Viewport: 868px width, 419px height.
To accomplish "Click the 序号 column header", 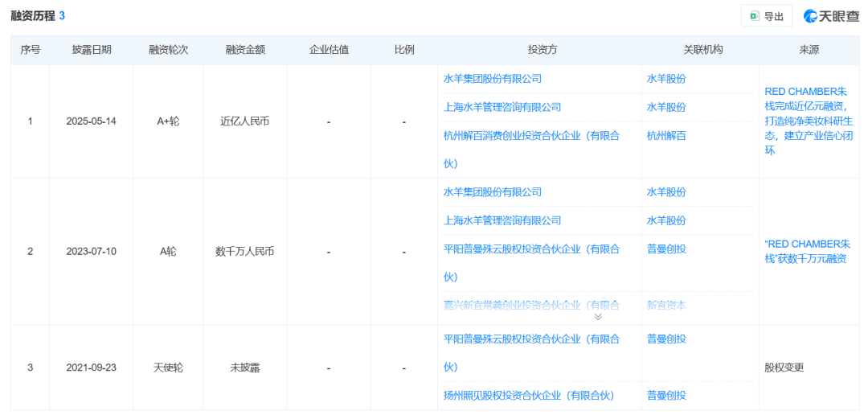I will pos(30,50).
